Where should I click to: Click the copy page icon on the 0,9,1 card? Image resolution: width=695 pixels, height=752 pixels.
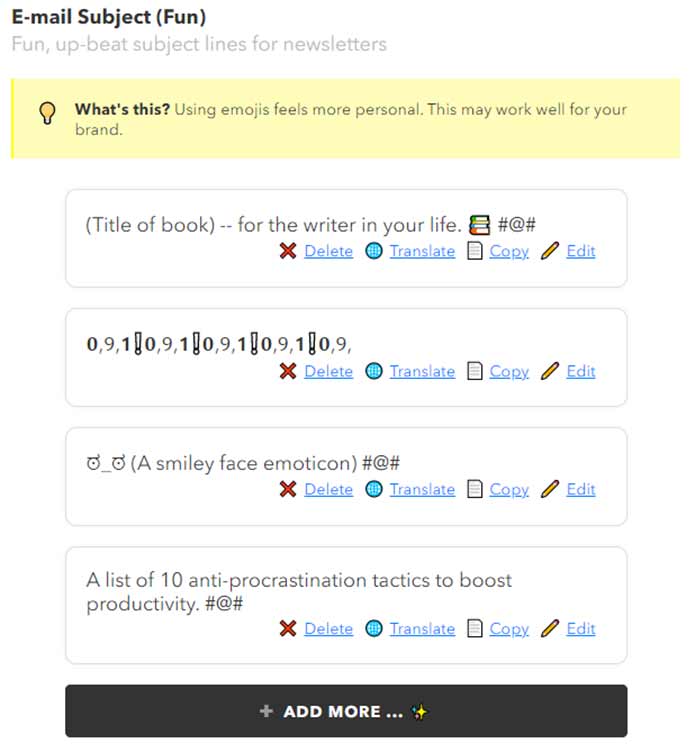(x=475, y=371)
